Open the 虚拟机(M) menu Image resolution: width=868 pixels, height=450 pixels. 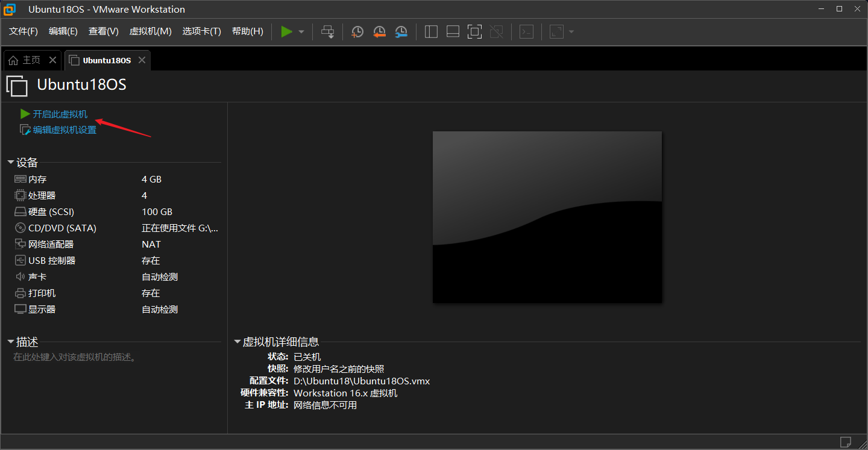tap(151, 31)
